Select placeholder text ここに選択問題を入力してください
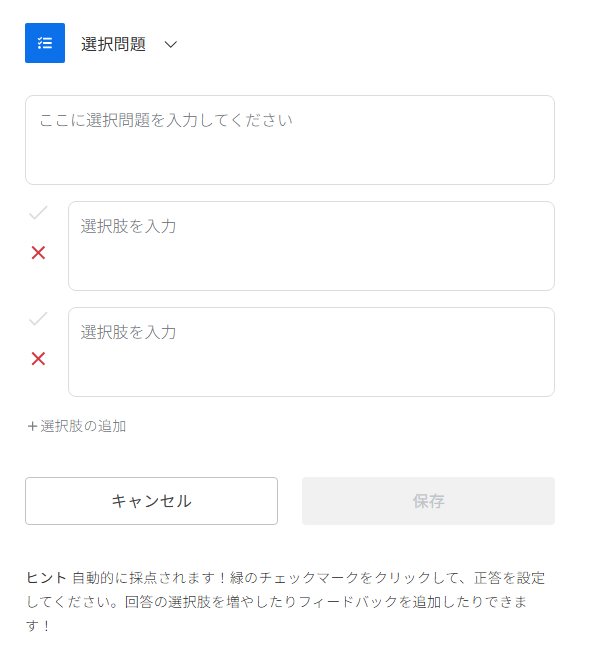 pyautogui.click(x=166, y=120)
